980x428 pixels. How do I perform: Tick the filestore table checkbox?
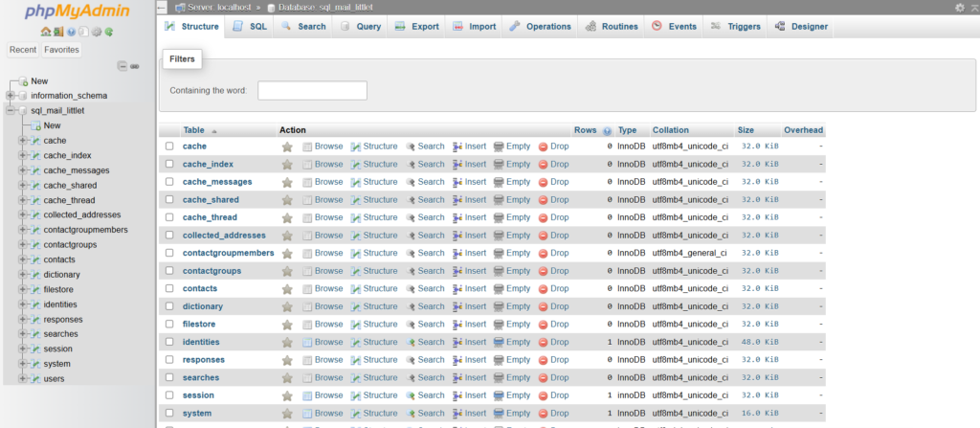click(169, 325)
